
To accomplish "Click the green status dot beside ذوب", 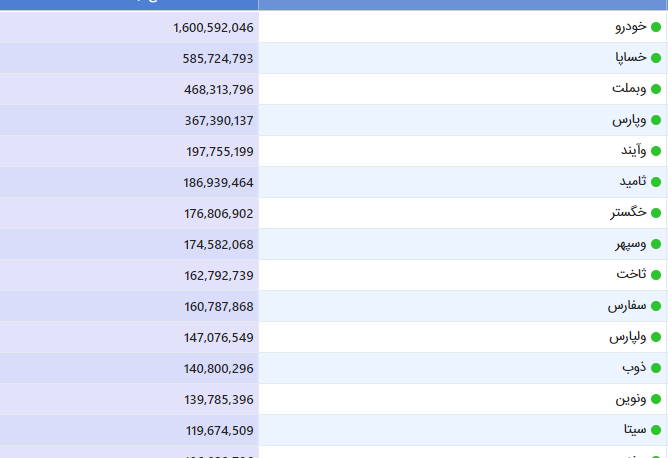I will 656,368.
